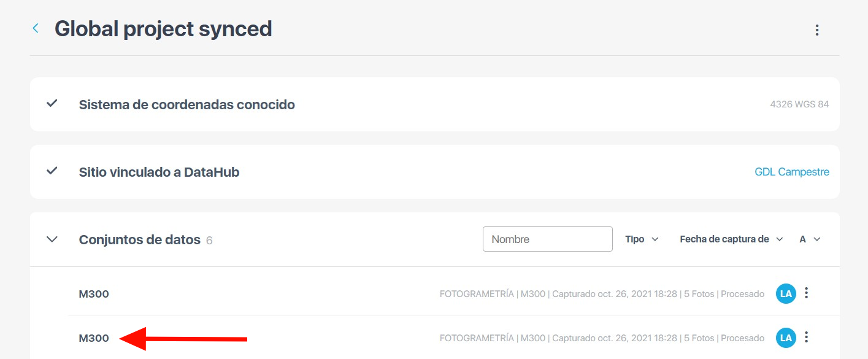Click checkmark beside Sistema de coordenadas conocido
Viewport: 868px width, 359px height.
pyautogui.click(x=52, y=104)
